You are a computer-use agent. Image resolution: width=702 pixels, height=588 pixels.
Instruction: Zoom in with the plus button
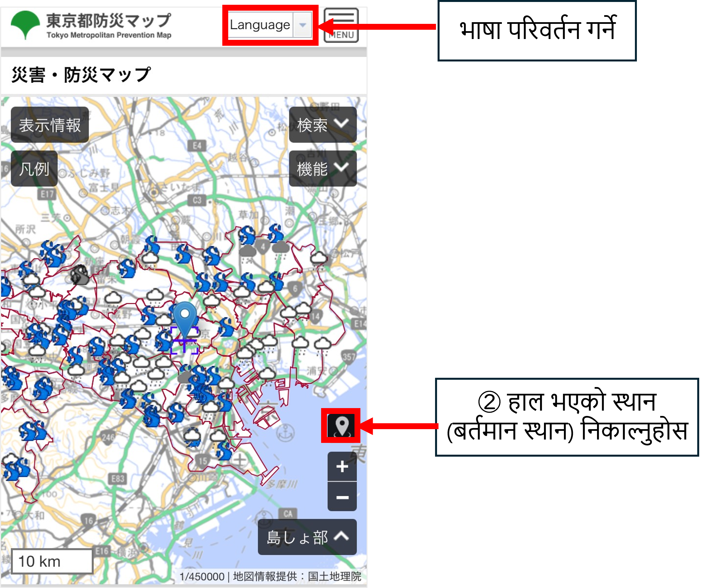(342, 467)
